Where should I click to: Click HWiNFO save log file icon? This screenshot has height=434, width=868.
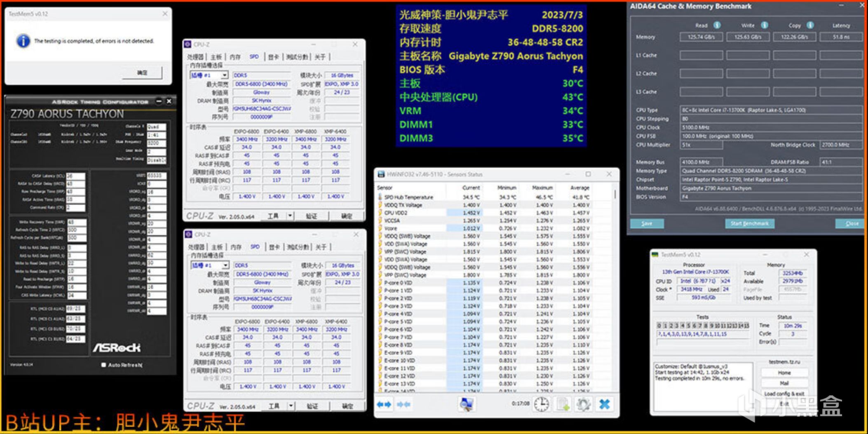click(563, 404)
